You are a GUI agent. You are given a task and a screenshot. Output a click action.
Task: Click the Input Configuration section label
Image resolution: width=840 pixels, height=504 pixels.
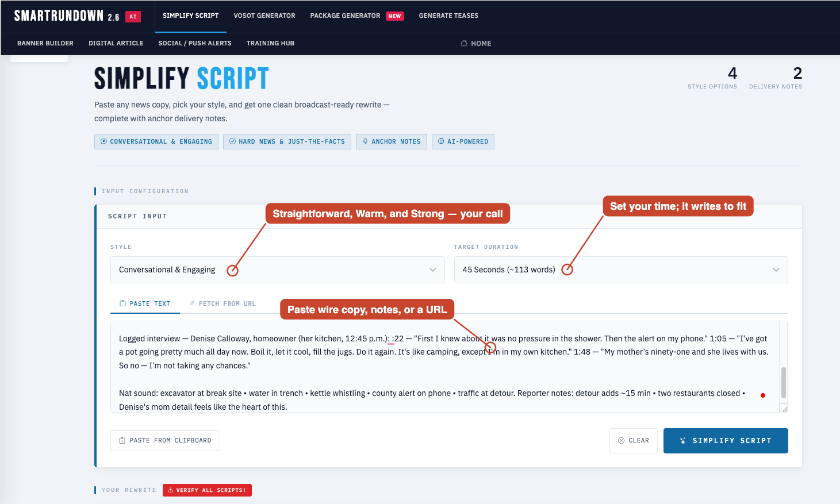tap(145, 191)
